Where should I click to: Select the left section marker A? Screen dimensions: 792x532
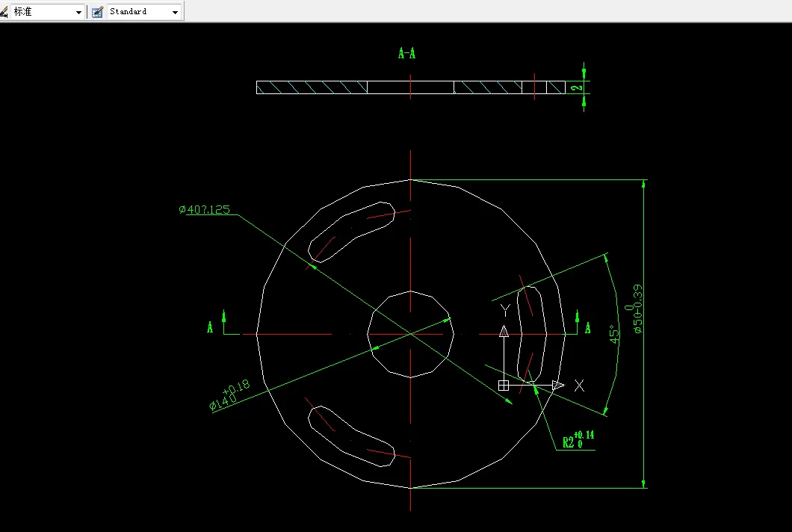(210, 327)
